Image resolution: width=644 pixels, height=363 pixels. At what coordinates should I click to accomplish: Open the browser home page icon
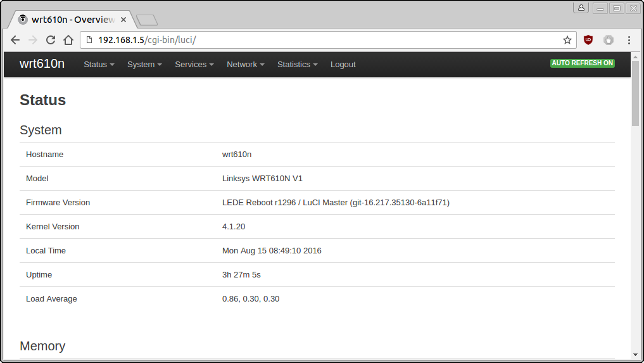(68, 40)
